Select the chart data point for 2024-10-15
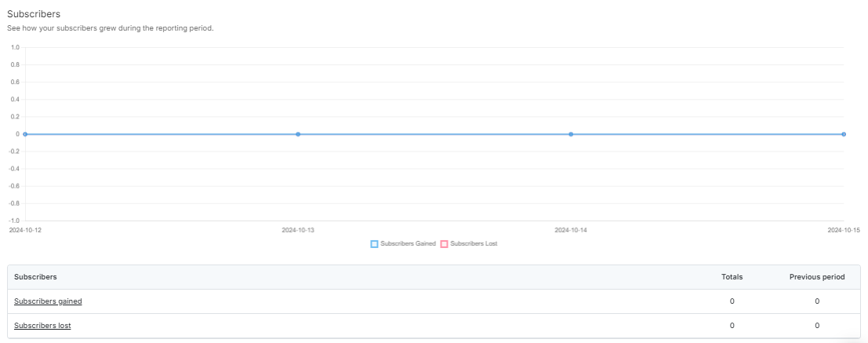 coord(843,134)
